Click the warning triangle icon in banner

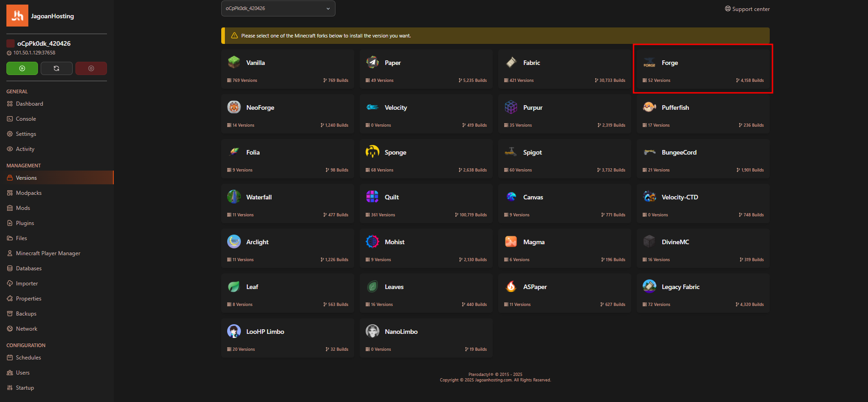click(x=234, y=35)
